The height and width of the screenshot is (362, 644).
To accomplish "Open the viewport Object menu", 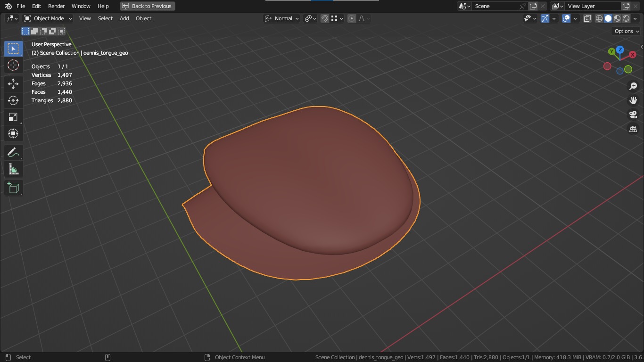I will coord(143,18).
